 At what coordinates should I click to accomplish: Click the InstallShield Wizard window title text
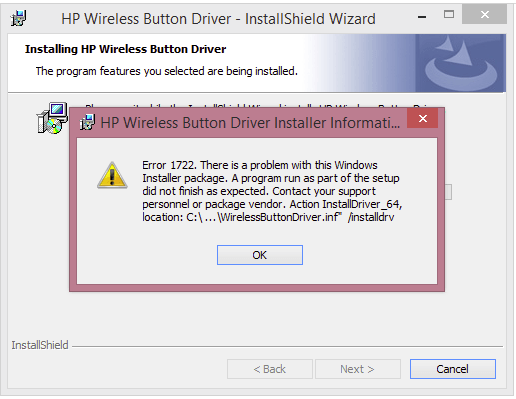tap(218, 19)
